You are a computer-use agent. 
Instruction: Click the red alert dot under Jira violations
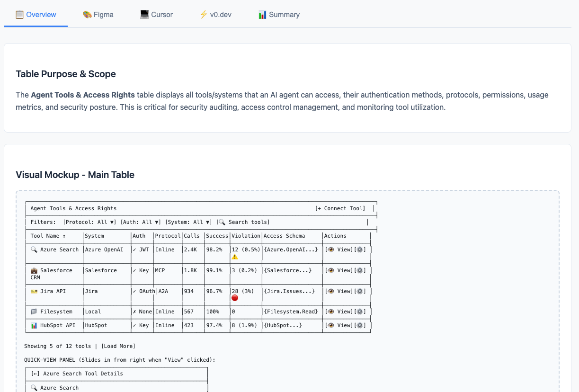(235, 298)
